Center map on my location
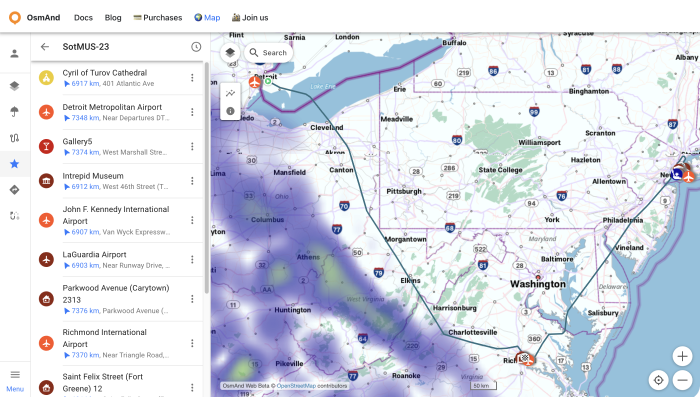The width and height of the screenshot is (700, 400). [658, 380]
